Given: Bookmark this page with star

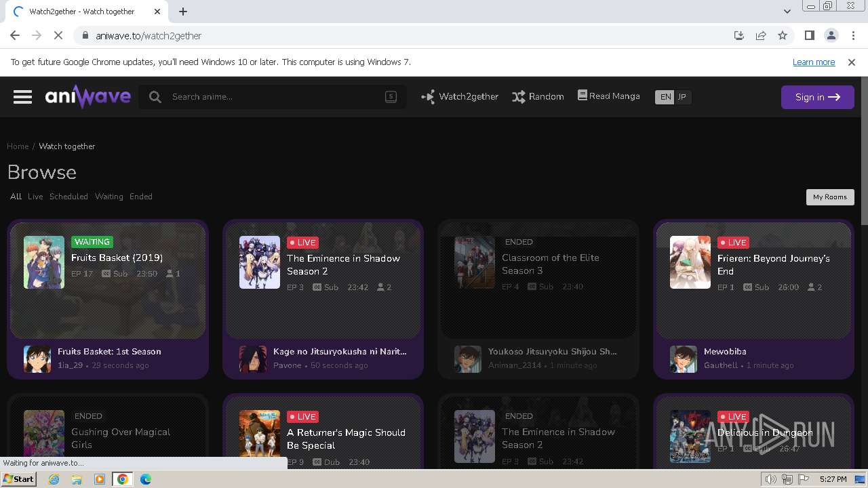Looking at the screenshot, I should [x=783, y=36].
